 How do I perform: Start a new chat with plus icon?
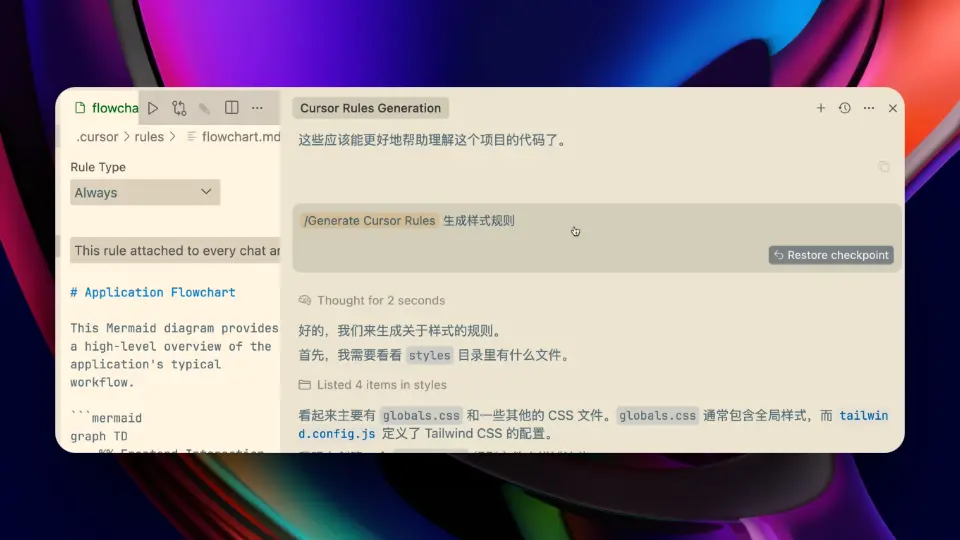821,108
